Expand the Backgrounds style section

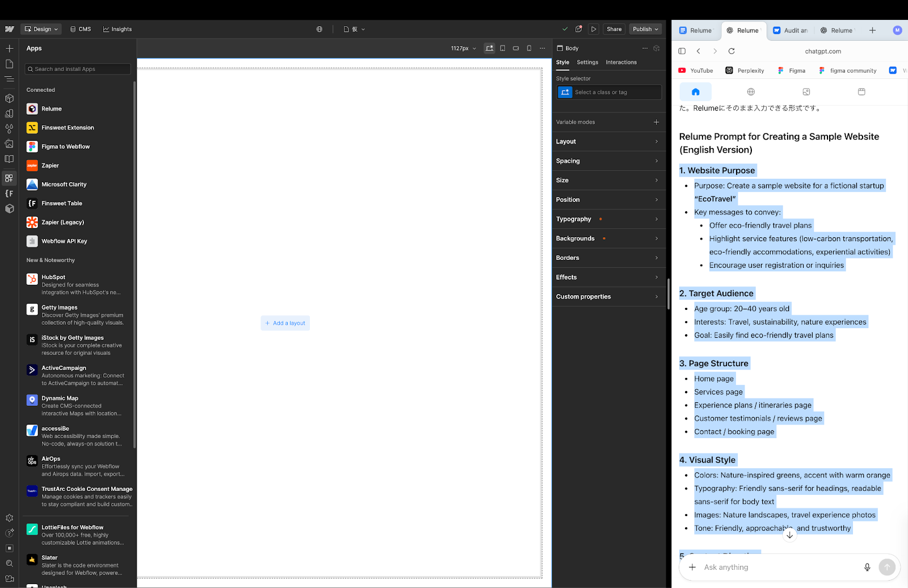point(608,238)
